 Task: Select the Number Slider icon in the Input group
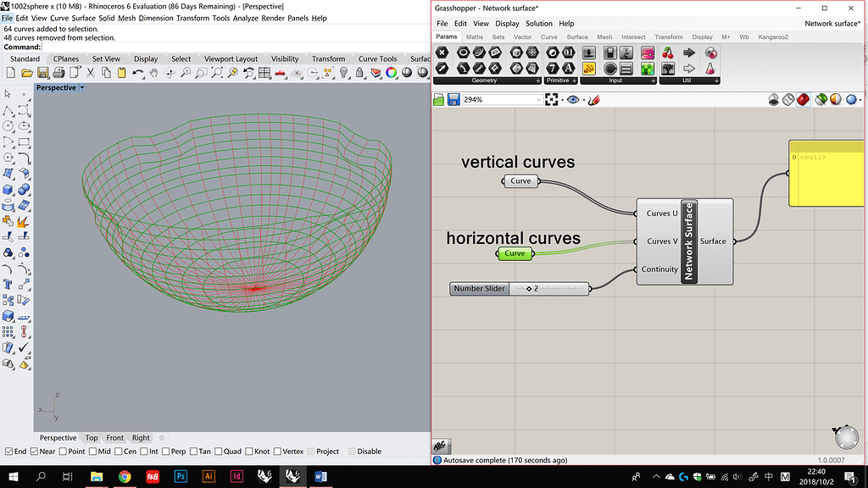coord(589,53)
